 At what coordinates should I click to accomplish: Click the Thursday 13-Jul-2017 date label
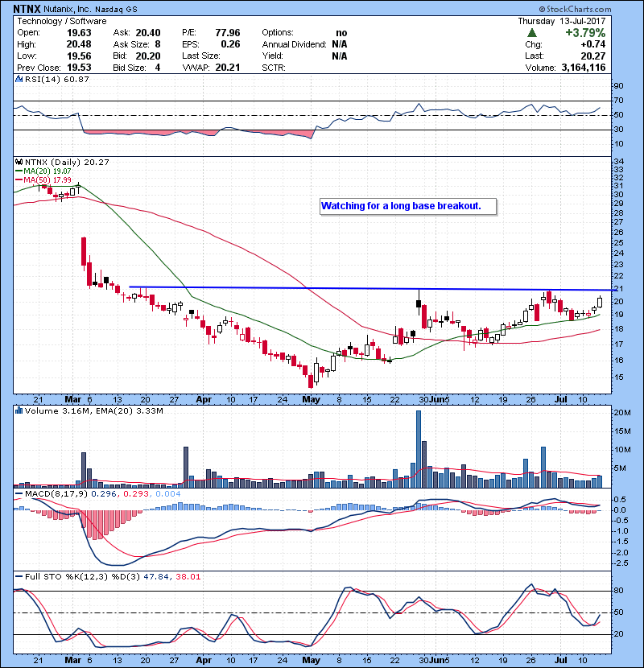(x=562, y=21)
